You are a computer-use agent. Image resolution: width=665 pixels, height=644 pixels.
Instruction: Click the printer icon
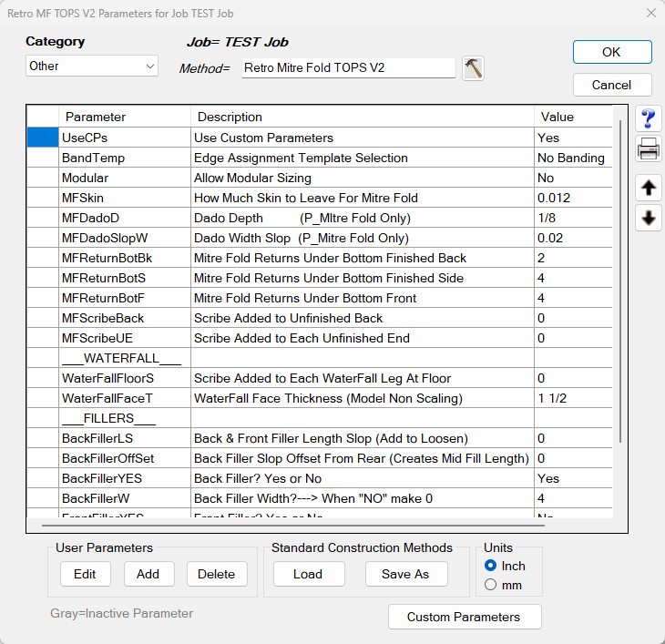pos(648,148)
